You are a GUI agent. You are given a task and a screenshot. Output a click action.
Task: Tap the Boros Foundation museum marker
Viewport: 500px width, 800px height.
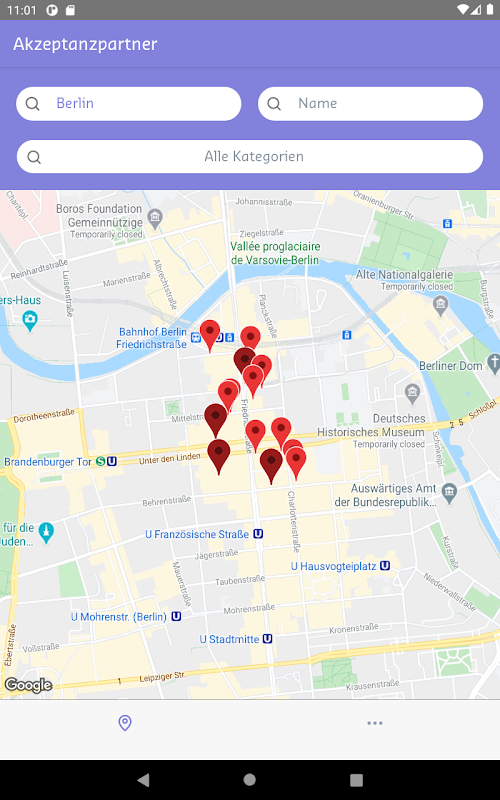point(155,218)
